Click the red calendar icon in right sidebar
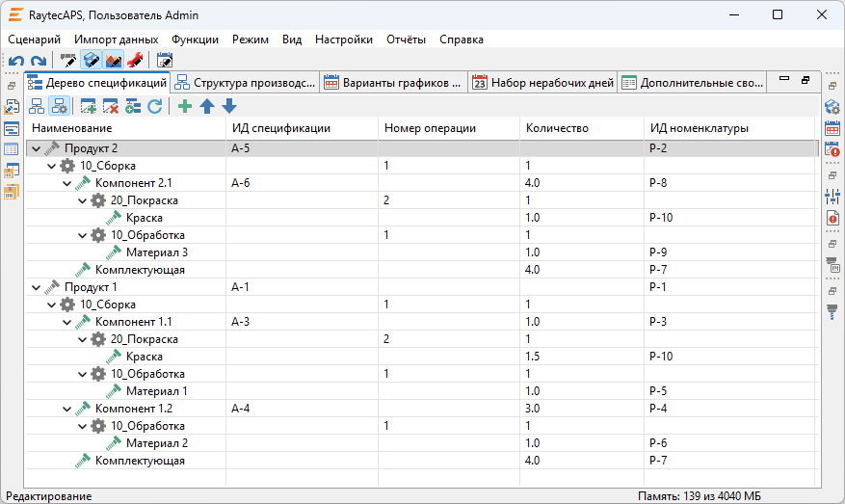This screenshot has width=845, height=504. [832, 128]
